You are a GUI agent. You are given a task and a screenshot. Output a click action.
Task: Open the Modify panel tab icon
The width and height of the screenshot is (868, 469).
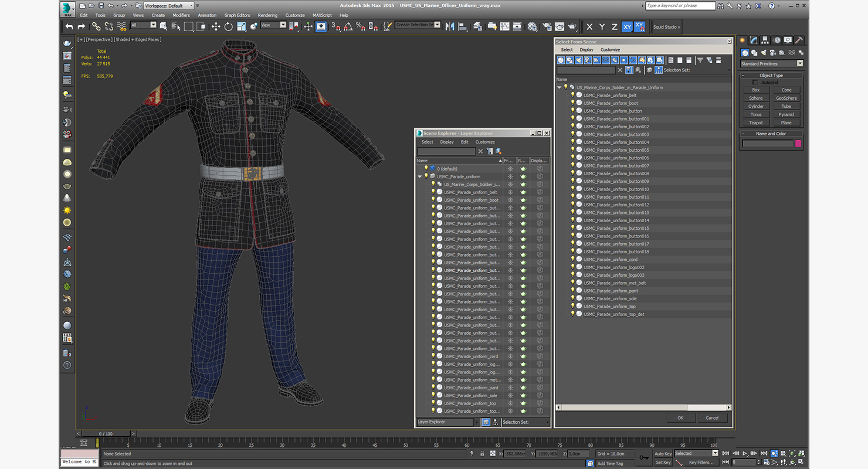click(x=754, y=40)
